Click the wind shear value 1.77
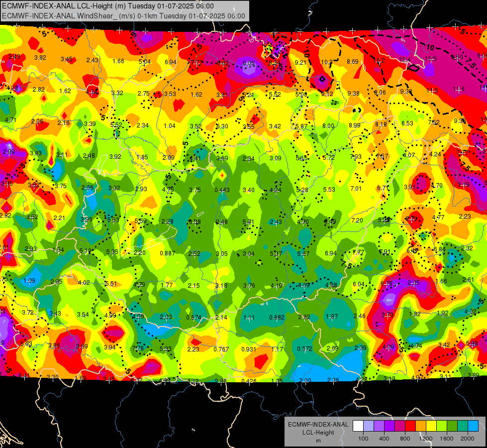Viewport: 487px width, 448px height. pyautogui.click(x=167, y=285)
